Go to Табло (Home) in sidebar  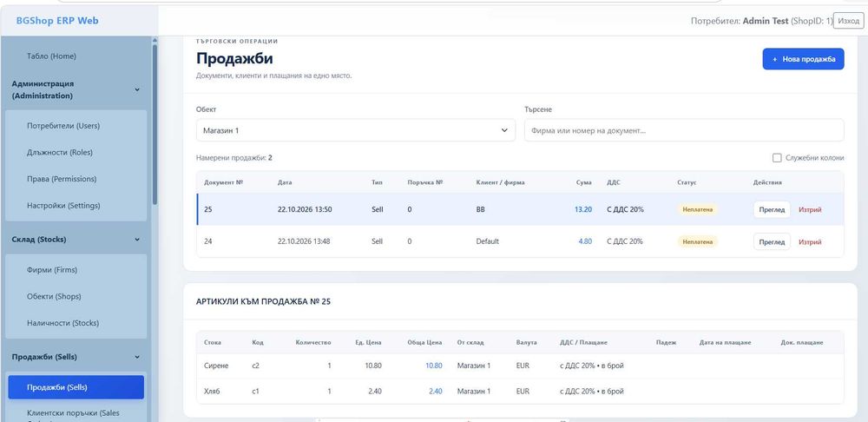(51, 56)
